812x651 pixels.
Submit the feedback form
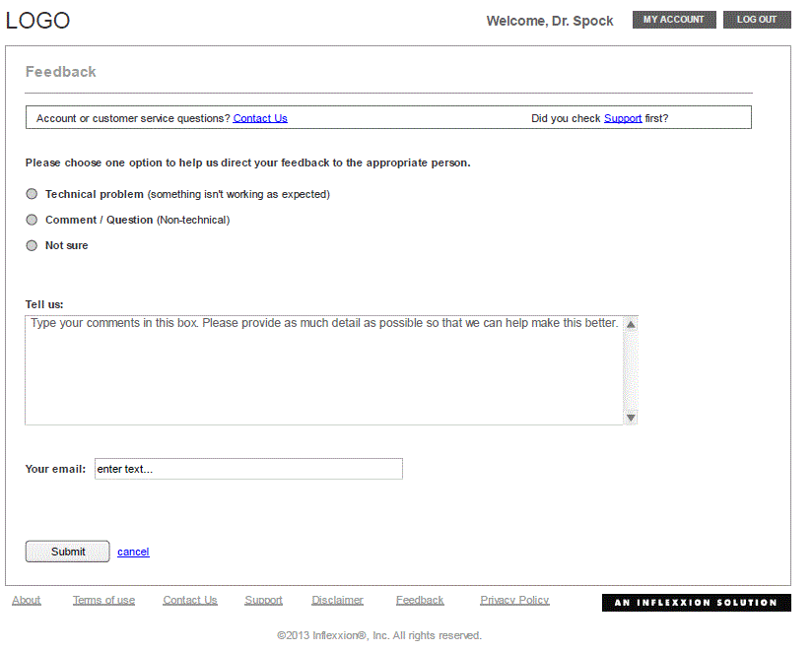[x=67, y=552]
